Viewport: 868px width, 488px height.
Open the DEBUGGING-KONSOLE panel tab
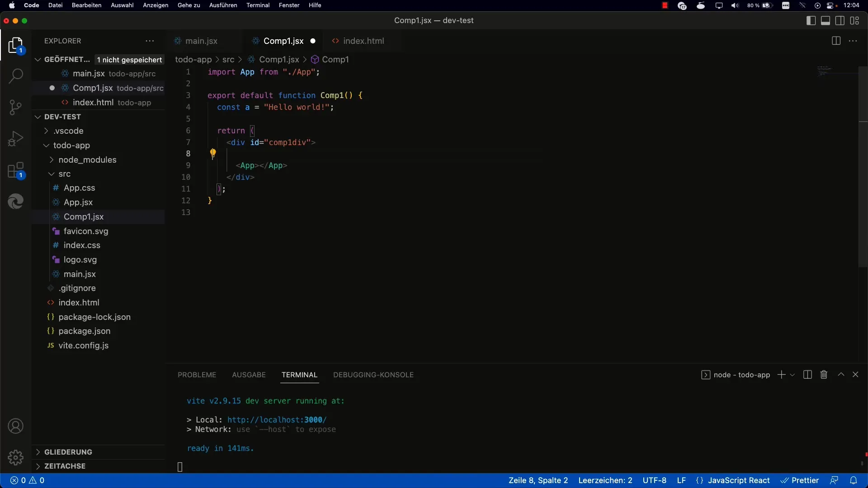click(373, 375)
